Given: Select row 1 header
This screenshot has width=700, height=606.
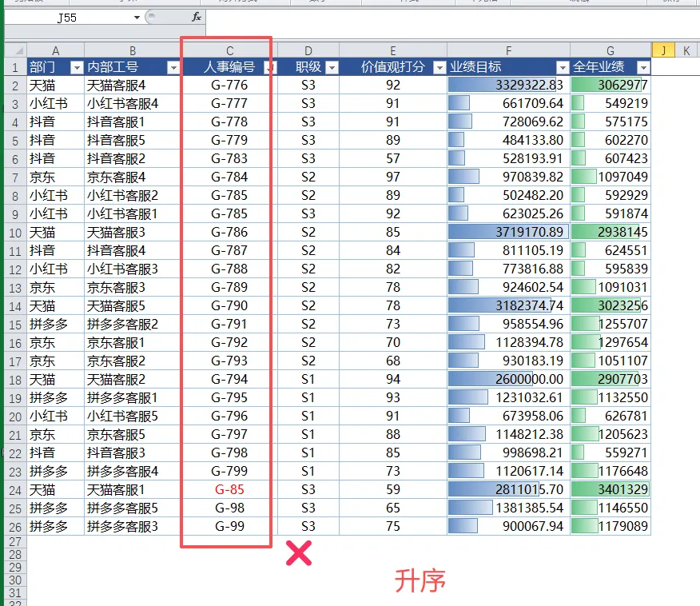Looking at the screenshot, I should [x=15, y=67].
